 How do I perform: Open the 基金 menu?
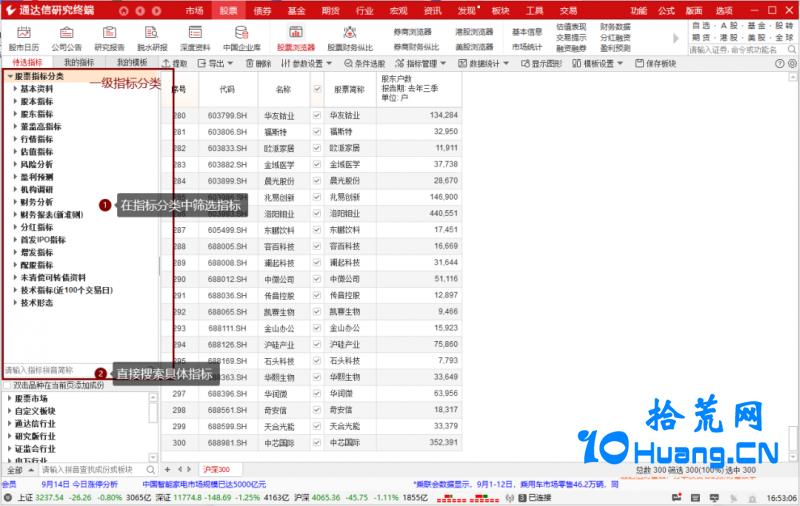296,10
